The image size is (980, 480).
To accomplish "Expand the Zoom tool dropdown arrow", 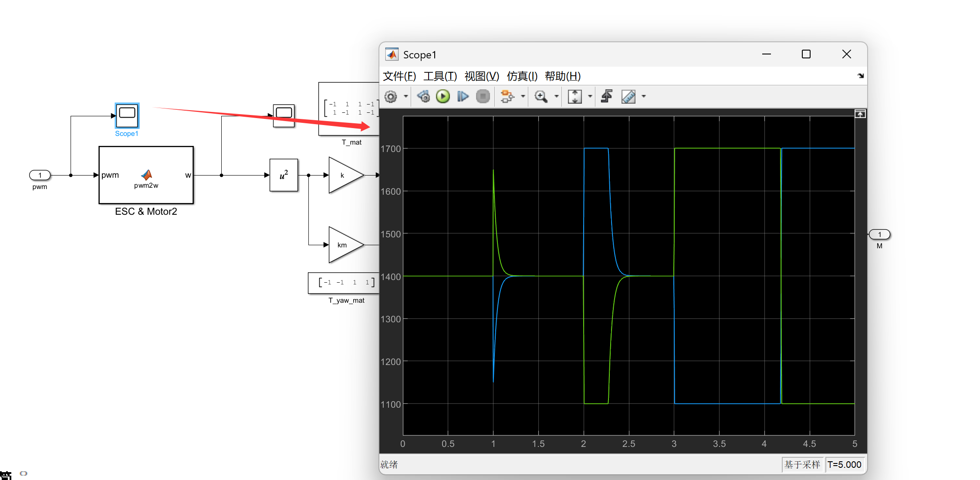I will (556, 97).
